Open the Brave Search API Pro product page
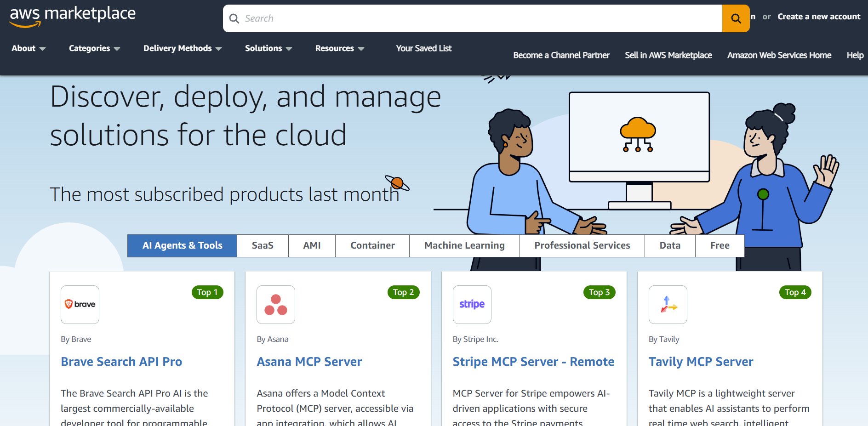The height and width of the screenshot is (426, 868). tap(121, 362)
